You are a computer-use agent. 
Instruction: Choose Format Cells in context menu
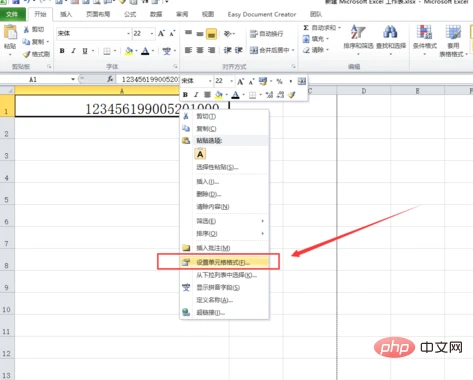[x=223, y=262]
